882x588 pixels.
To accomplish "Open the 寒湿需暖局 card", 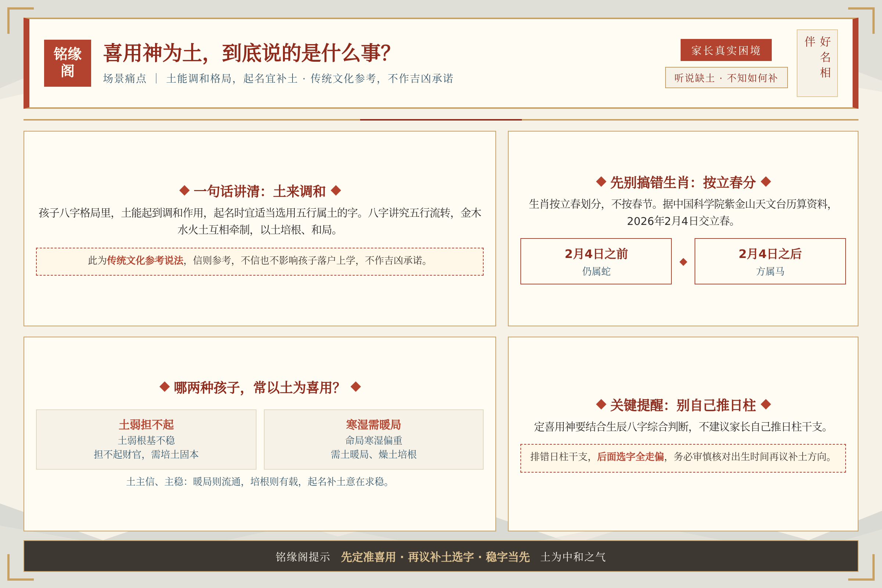I will click(x=373, y=439).
